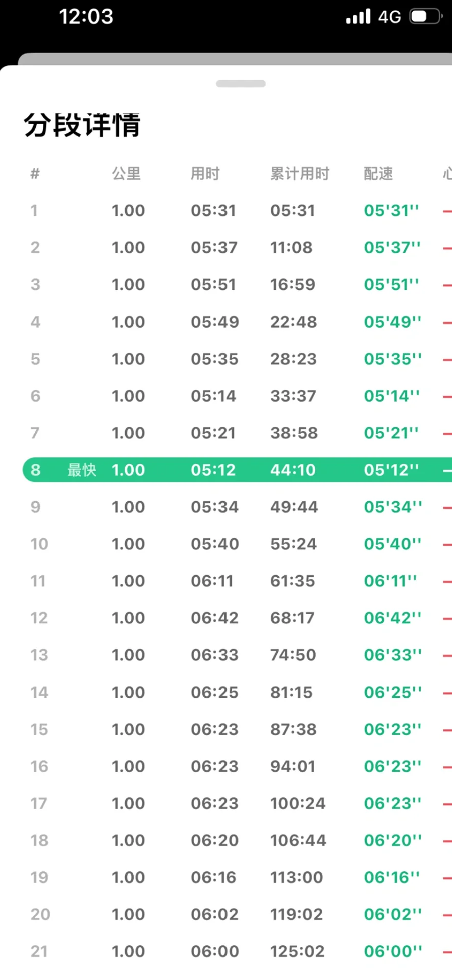Viewport: 452px width, 980px height.
Task: Tap the sheet drag handle bar
Action: click(241, 84)
